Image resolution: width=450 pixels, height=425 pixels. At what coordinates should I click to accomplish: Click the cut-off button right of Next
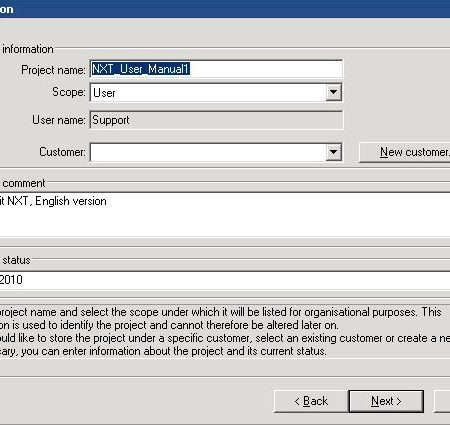(x=442, y=401)
